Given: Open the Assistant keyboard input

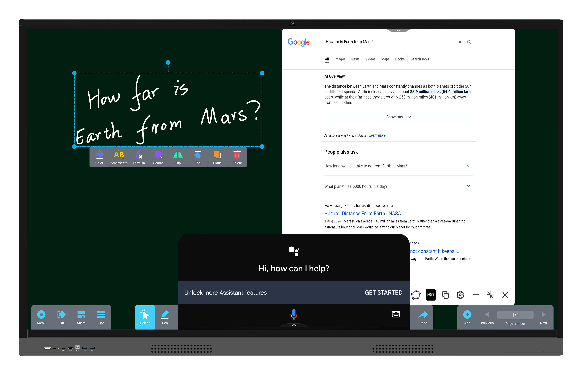Looking at the screenshot, I should (x=396, y=314).
